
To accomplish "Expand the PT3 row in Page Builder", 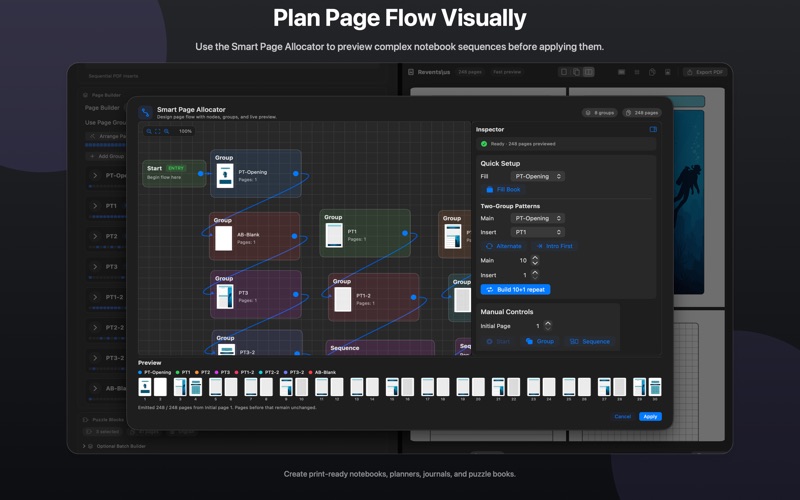I will pos(95,266).
